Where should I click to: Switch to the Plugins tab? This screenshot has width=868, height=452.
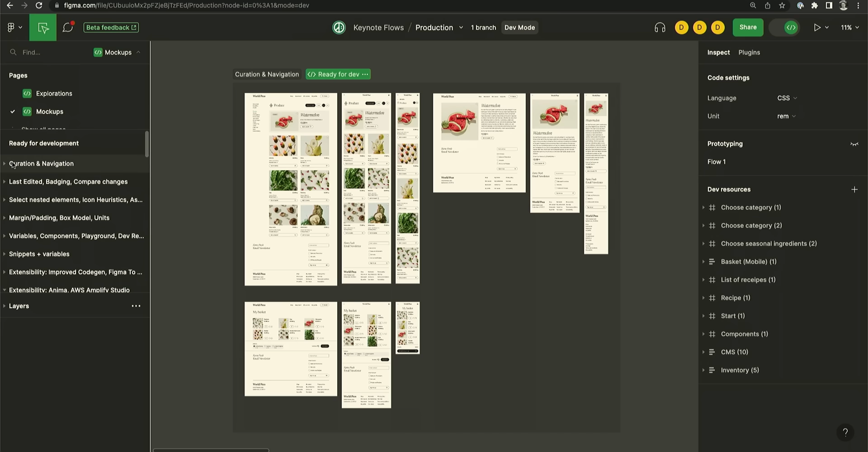point(749,52)
